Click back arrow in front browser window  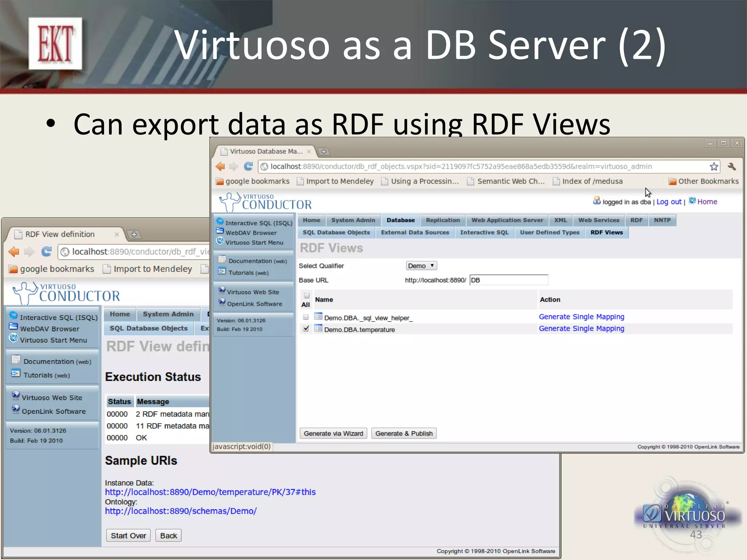pos(220,167)
